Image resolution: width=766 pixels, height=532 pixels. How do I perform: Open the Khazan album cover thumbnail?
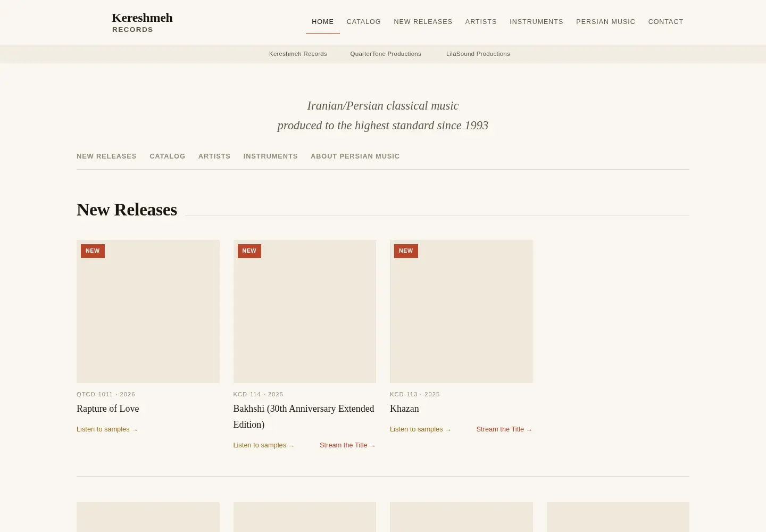461,311
